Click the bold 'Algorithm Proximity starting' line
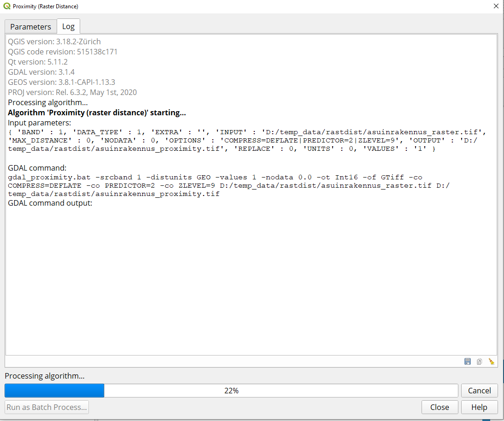504x421 pixels. coord(97,113)
